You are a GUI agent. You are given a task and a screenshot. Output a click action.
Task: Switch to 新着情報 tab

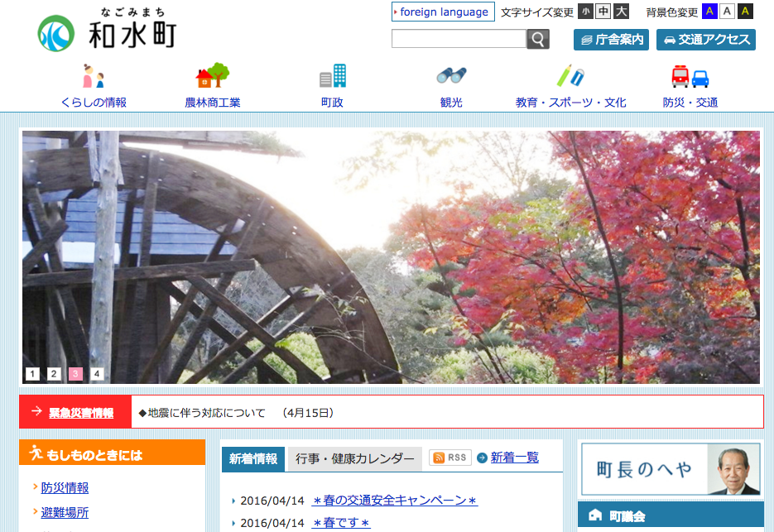253,459
